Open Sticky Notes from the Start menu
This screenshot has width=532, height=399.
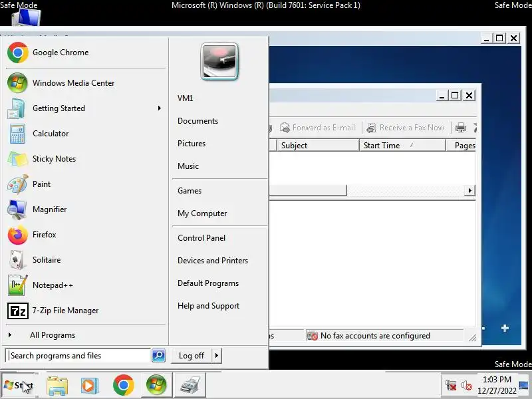pyautogui.click(x=86, y=159)
